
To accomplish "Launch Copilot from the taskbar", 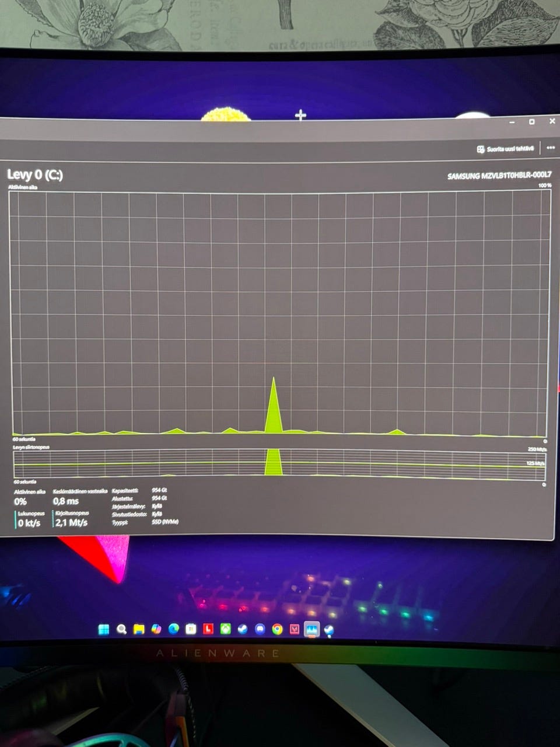I will (156, 629).
